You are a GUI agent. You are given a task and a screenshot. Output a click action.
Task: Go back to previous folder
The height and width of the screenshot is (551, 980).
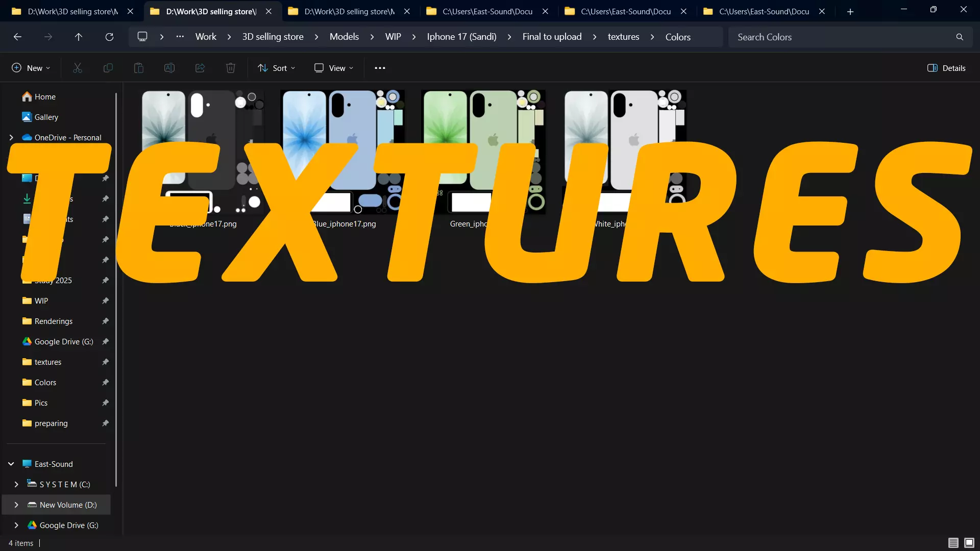coord(17,37)
